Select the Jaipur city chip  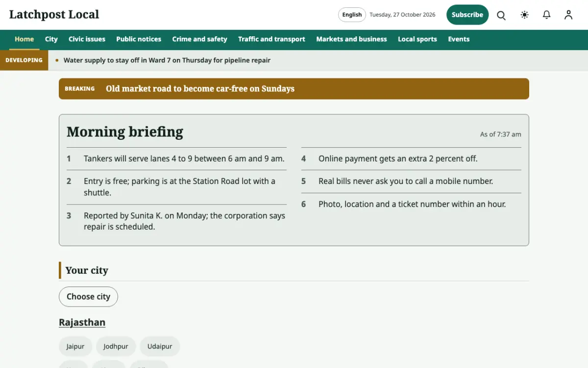75,346
